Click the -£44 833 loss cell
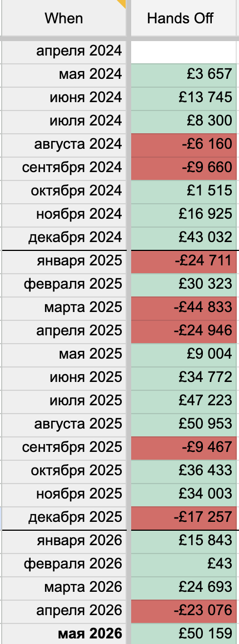239x644 pixels. (x=185, y=307)
